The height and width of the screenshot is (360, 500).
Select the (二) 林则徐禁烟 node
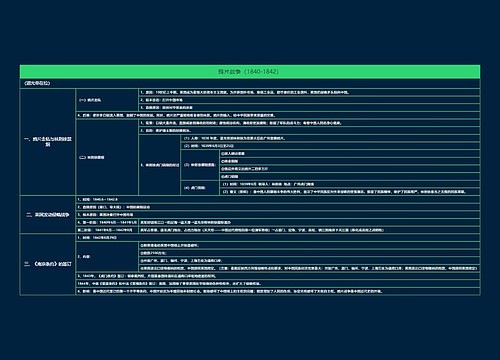coord(107,157)
